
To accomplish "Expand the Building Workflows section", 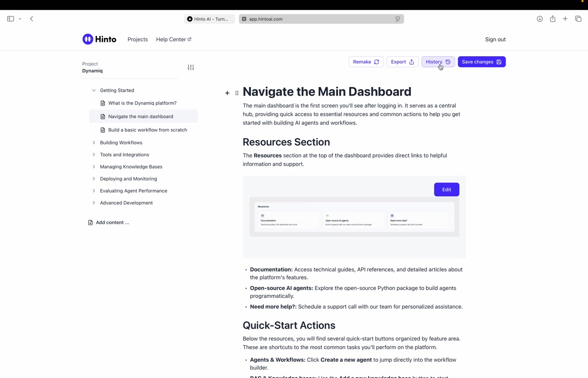I will [94, 143].
